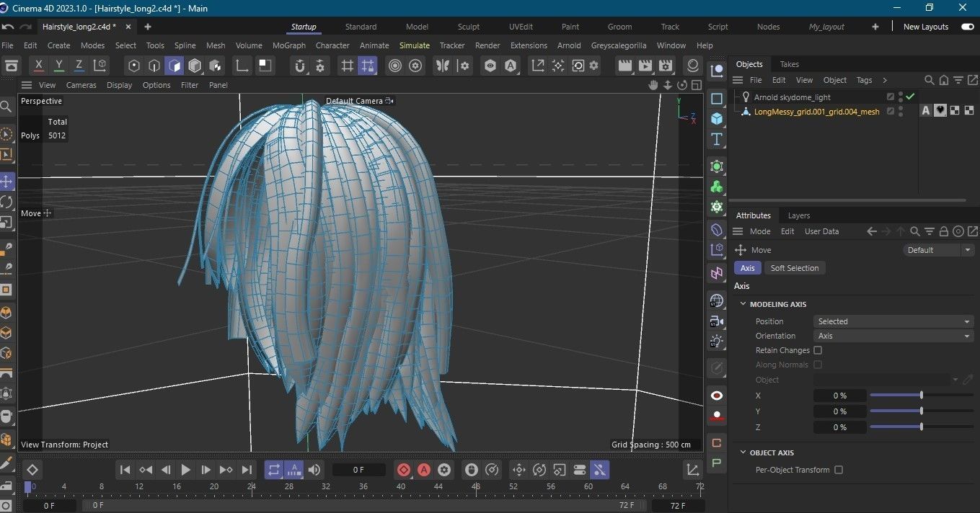Click the X axis lock icon
980x513 pixels.
tap(39, 66)
